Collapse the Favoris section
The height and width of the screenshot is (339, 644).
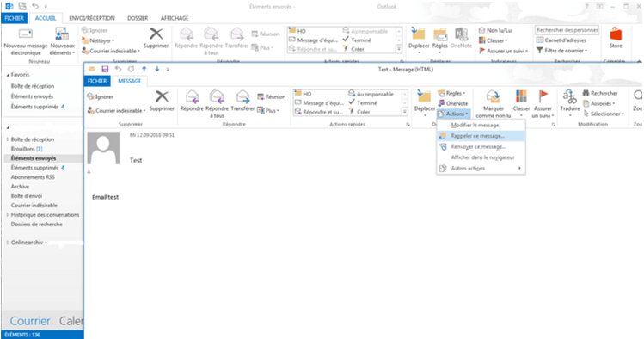pyautogui.click(x=9, y=75)
